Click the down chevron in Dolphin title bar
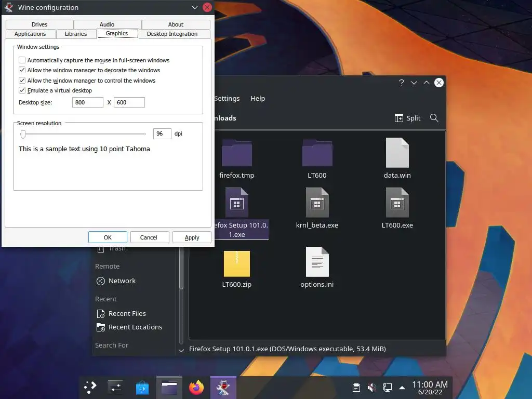Viewport: 532px width, 399px height. (x=414, y=83)
